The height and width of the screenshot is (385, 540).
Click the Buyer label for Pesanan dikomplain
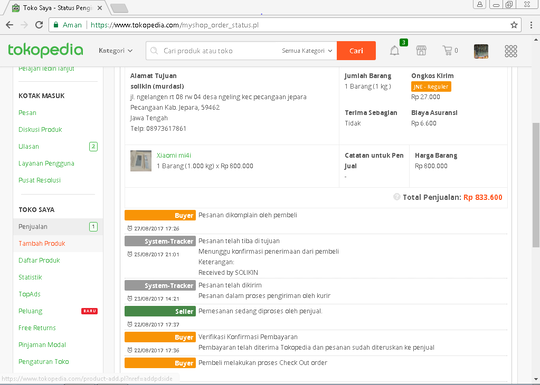160,215
